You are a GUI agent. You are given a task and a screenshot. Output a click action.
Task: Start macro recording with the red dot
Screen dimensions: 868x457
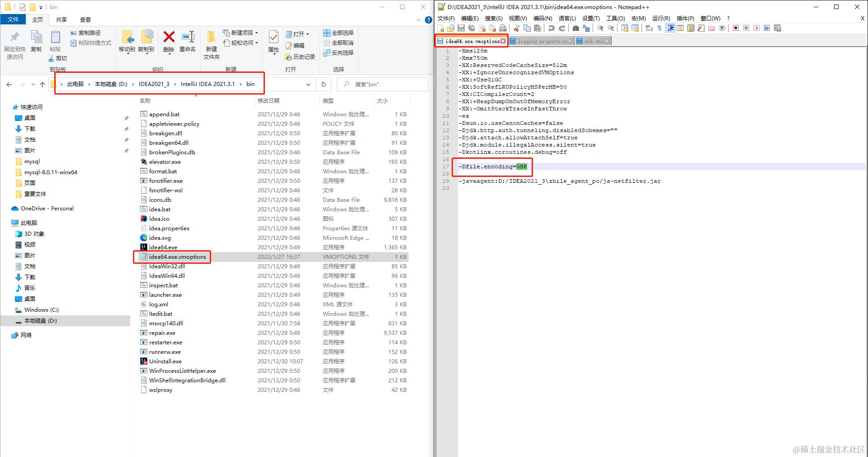coord(736,28)
